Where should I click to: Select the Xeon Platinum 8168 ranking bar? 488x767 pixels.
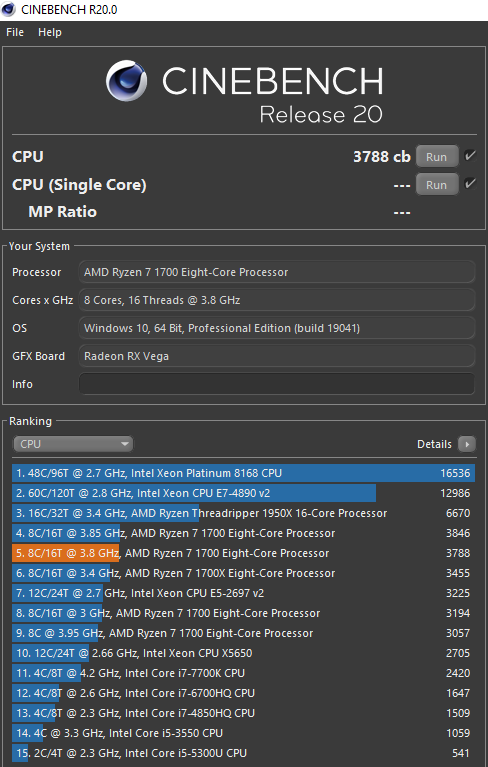point(244,473)
